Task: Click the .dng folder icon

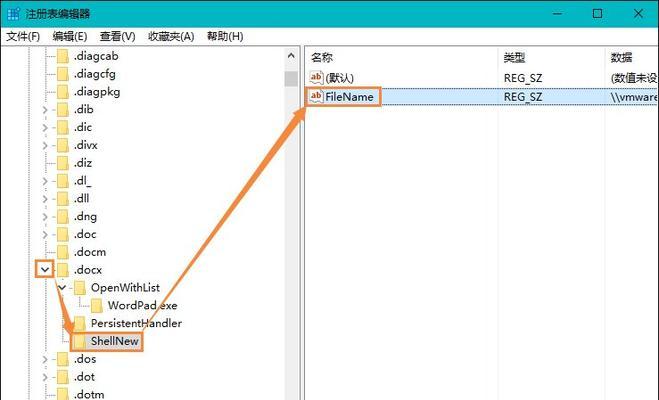Action: [63, 217]
